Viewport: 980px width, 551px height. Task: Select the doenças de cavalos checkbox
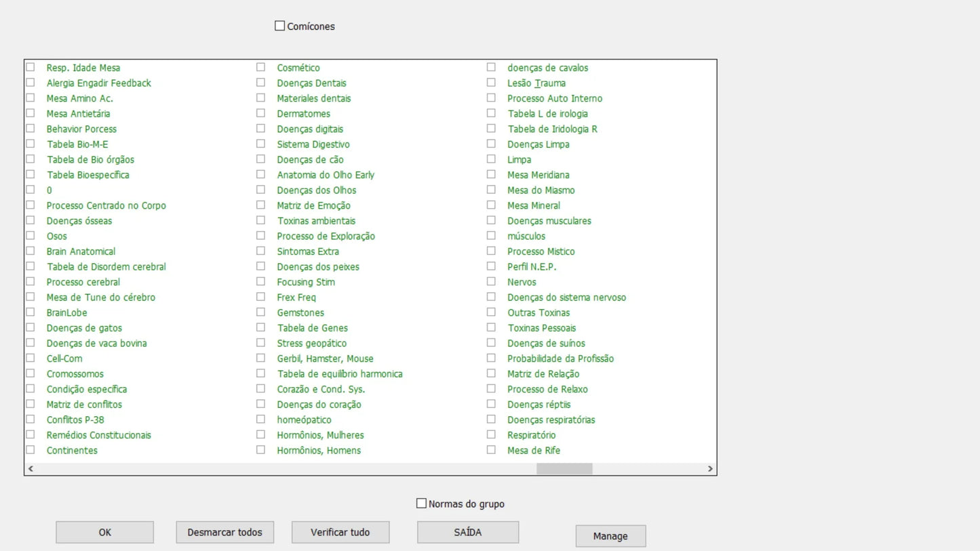491,68
